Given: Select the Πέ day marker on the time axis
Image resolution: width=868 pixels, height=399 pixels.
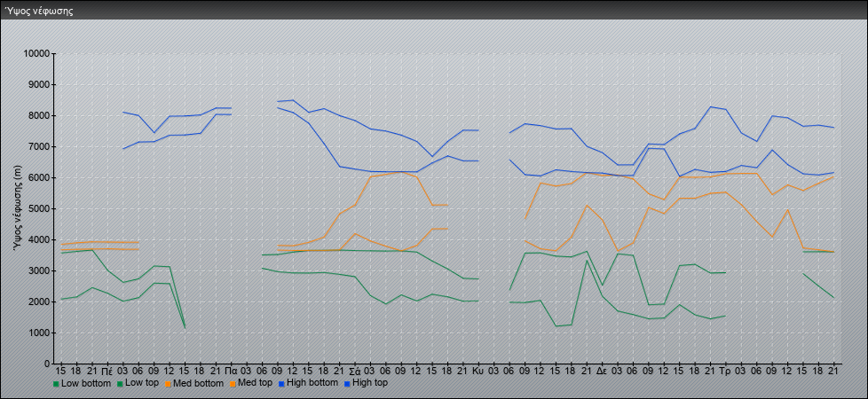Looking at the screenshot, I should coord(107,370).
